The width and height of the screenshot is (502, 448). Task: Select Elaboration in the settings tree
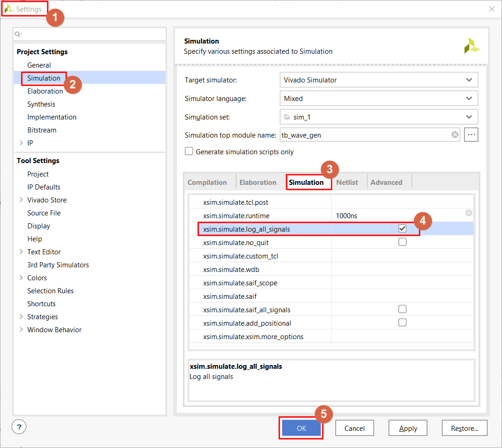45,91
